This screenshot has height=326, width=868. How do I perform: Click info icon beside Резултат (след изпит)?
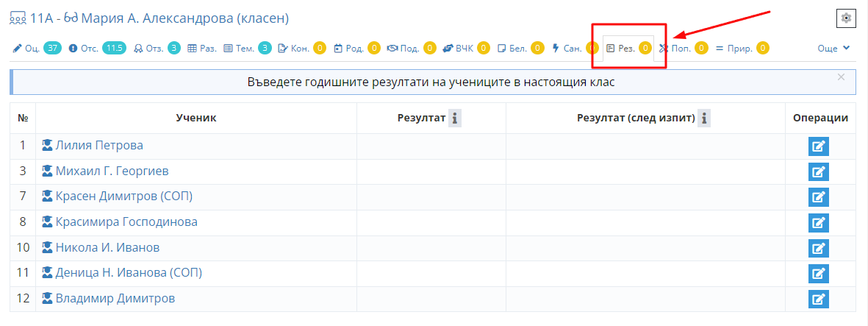tap(704, 118)
